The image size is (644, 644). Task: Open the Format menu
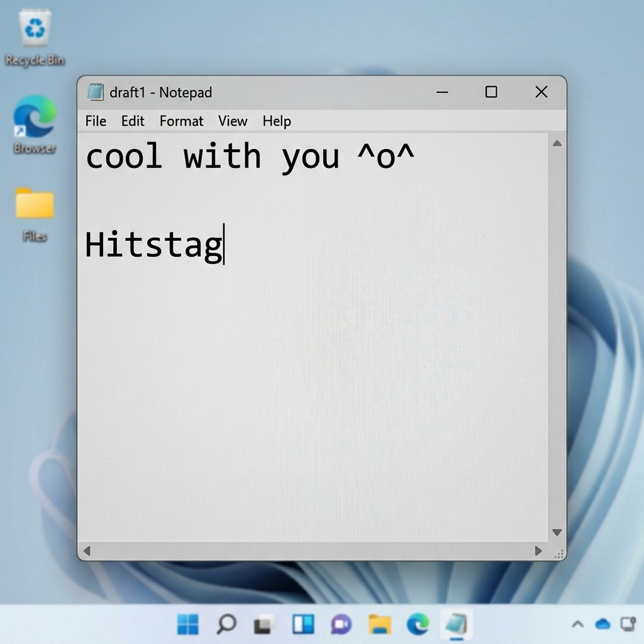(181, 121)
